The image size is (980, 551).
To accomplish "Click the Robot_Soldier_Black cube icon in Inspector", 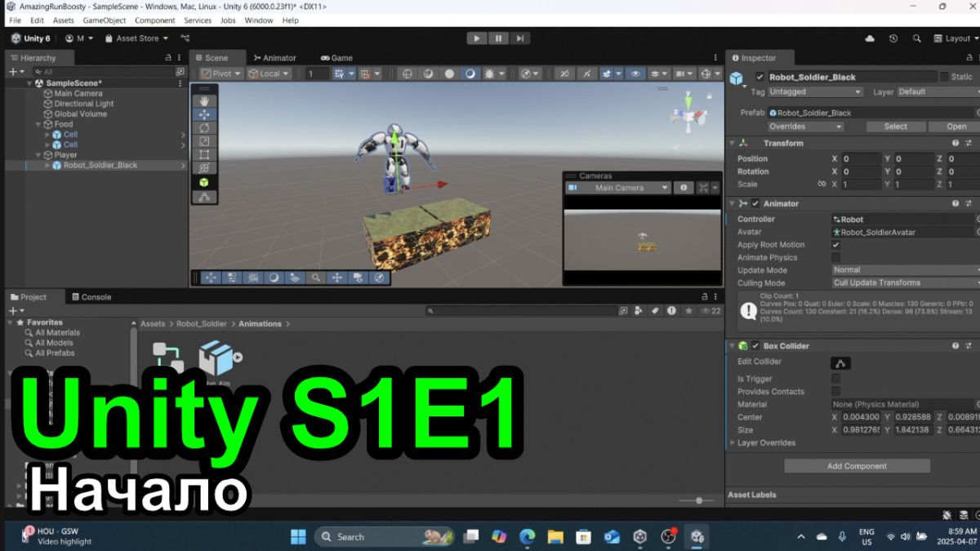I will 737,78.
